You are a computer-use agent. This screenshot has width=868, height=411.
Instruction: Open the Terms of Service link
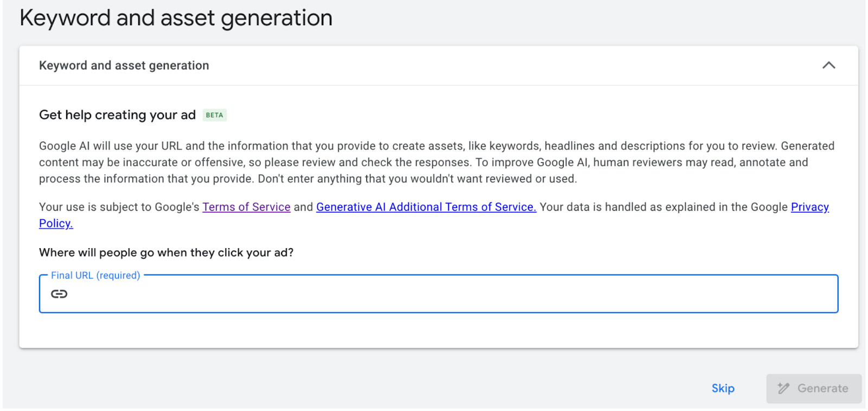246,207
